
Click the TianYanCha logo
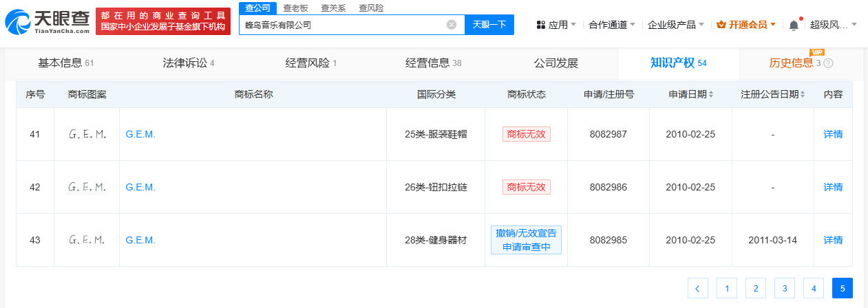47,22
